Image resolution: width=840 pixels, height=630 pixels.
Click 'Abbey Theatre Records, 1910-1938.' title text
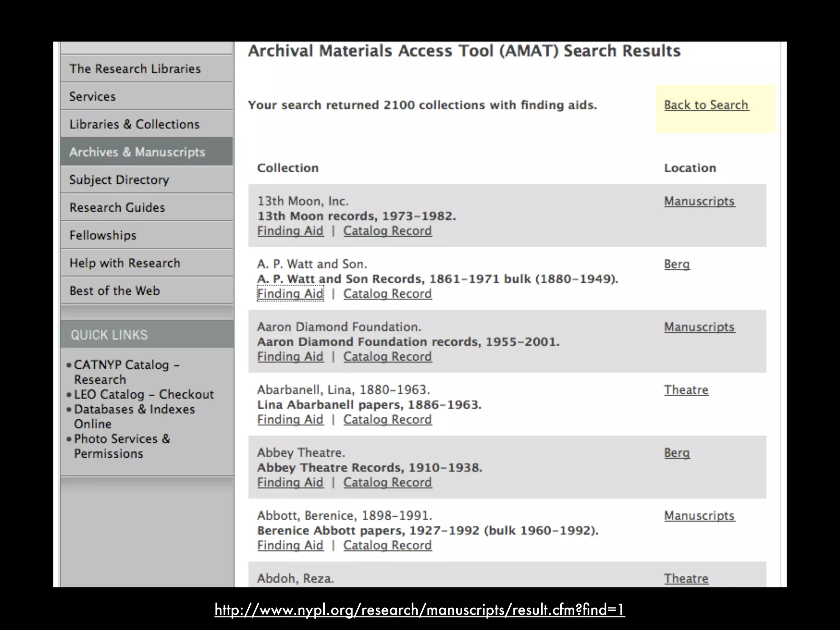pyautogui.click(x=370, y=468)
